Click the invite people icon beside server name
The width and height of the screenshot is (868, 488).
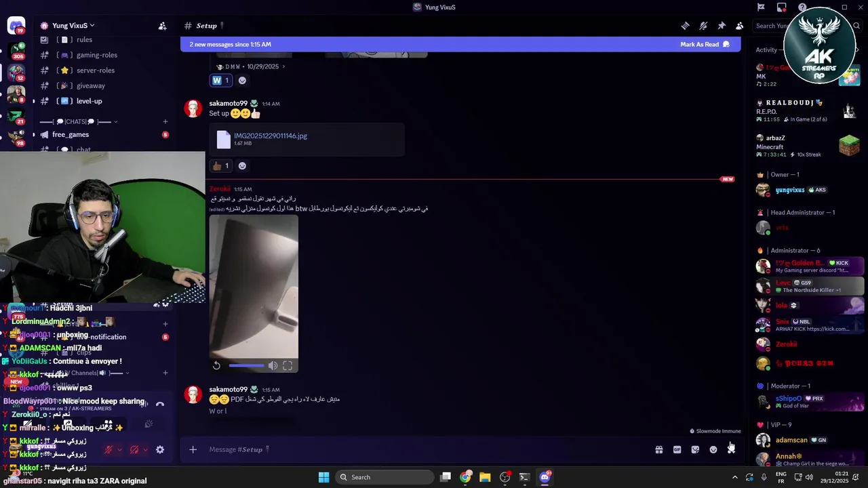(162, 26)
